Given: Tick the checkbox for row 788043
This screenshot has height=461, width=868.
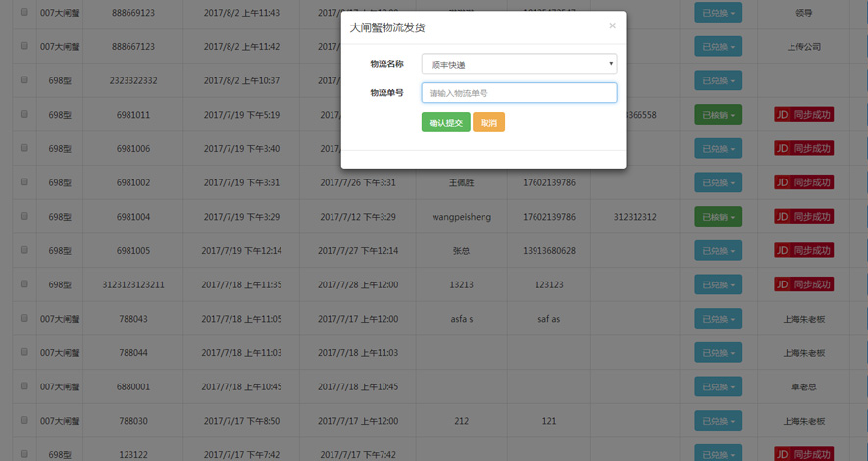Looking at the screenshot, I should pos(25,318).
